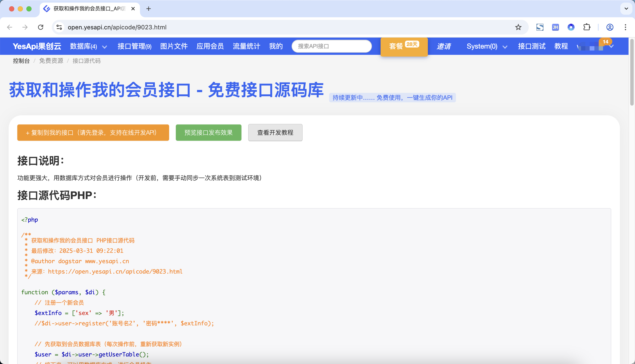Open the site information icon in address bar

click(x=59, y=27)
